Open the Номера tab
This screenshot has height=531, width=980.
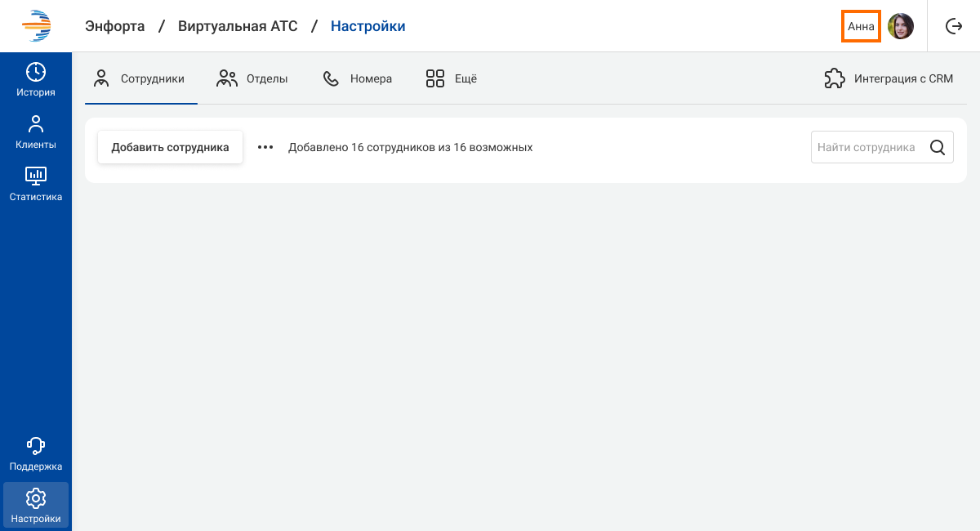tap(358, 79)
